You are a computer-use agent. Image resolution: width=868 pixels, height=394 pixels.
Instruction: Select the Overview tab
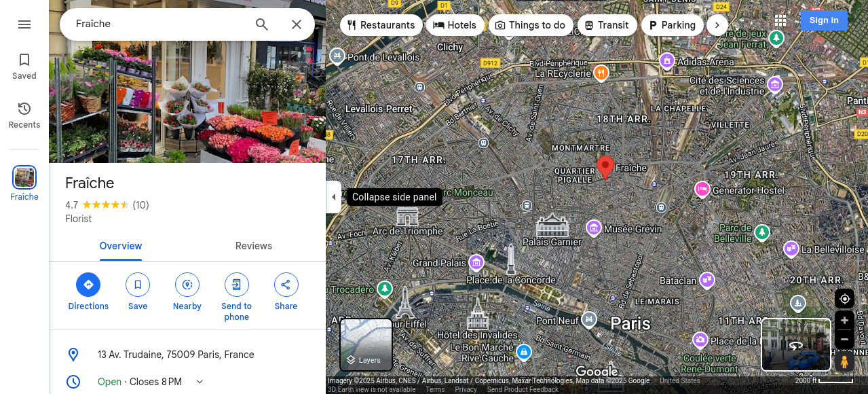[121, 246]
